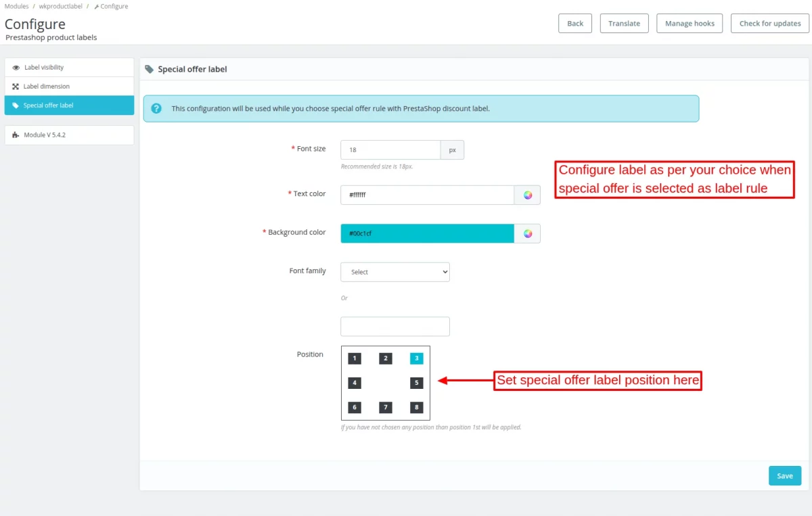The image size is (812, 516).
Task: Select label position 7
Action: coord(386,407)
